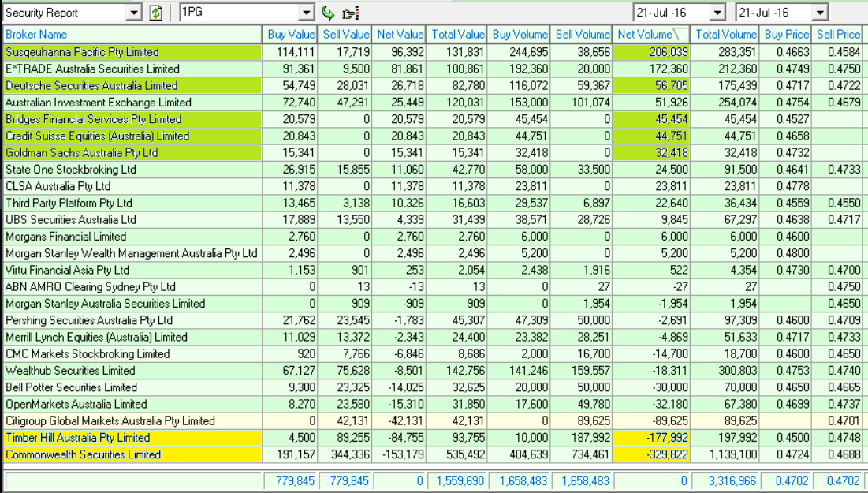Select Goldman Sachs Australia Pty Ltd
This screenshot has width=868, height=493.
(x=132, y=153)
